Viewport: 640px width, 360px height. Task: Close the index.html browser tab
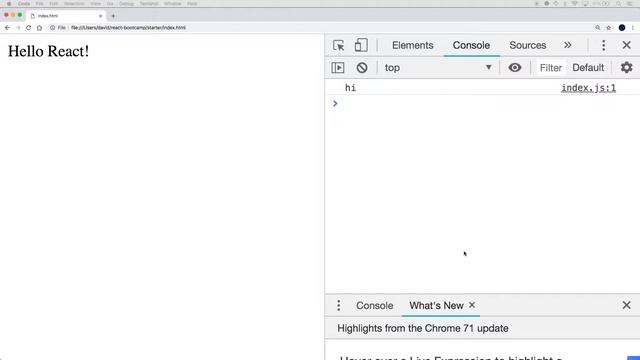coord(100,16)
